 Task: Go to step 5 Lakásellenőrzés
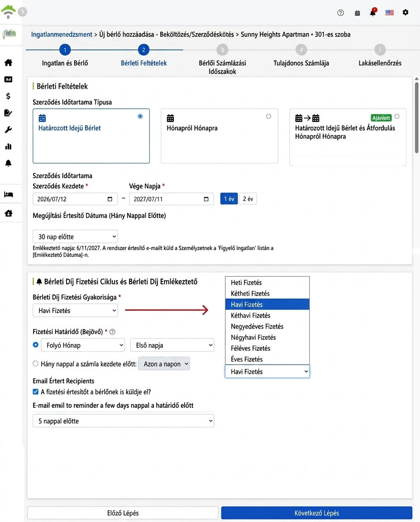click(x=380, y=50)
